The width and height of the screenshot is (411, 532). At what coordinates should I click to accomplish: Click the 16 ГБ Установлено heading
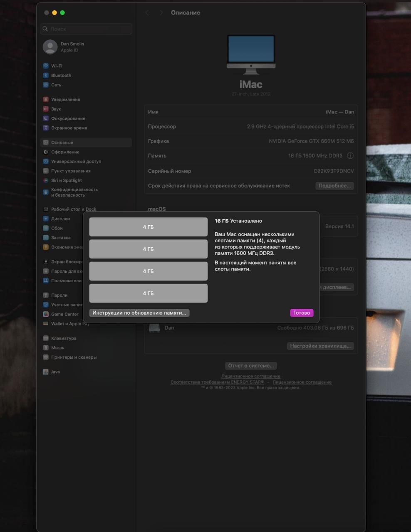tap(238, 221)
